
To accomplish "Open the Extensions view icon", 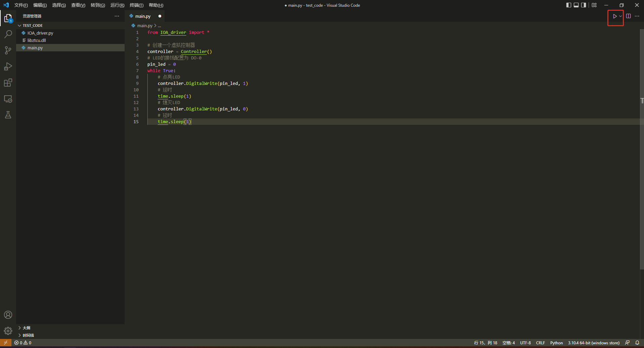I will tap(8, 83).
